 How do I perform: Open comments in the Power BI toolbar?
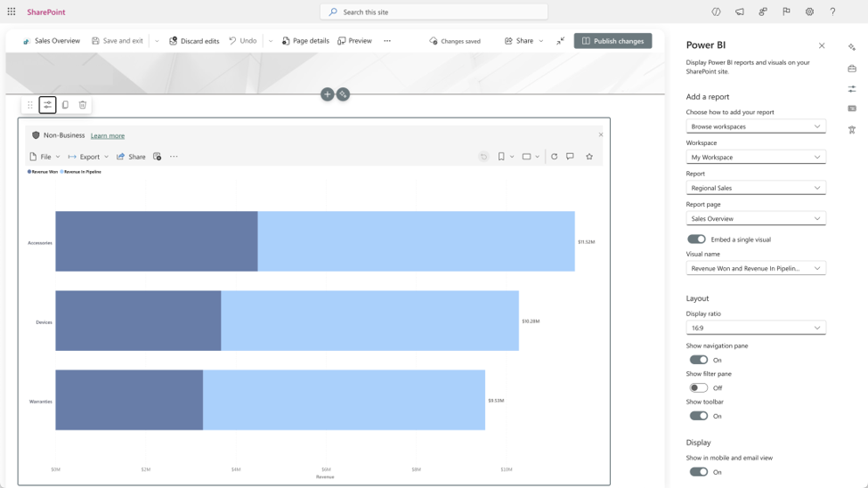pyautogui.click(x=570, y=157)
